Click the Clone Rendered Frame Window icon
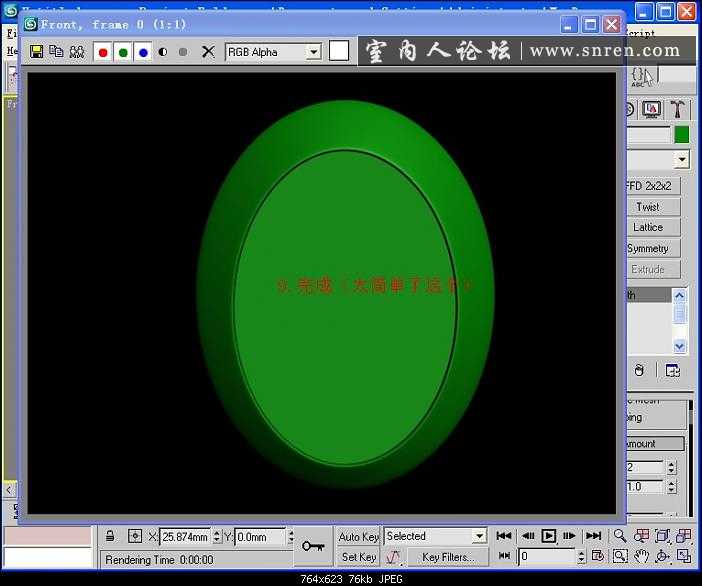The height and width of the screenshot is (586, 702). tap(56, 52)
